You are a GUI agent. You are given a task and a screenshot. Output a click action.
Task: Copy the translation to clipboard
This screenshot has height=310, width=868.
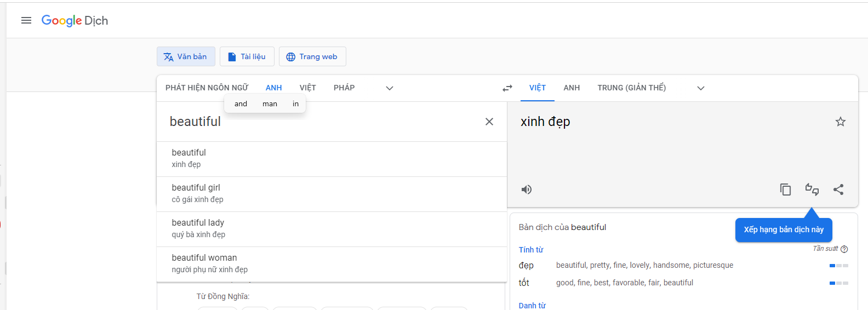pyautogui.click(x=785, y=190)
